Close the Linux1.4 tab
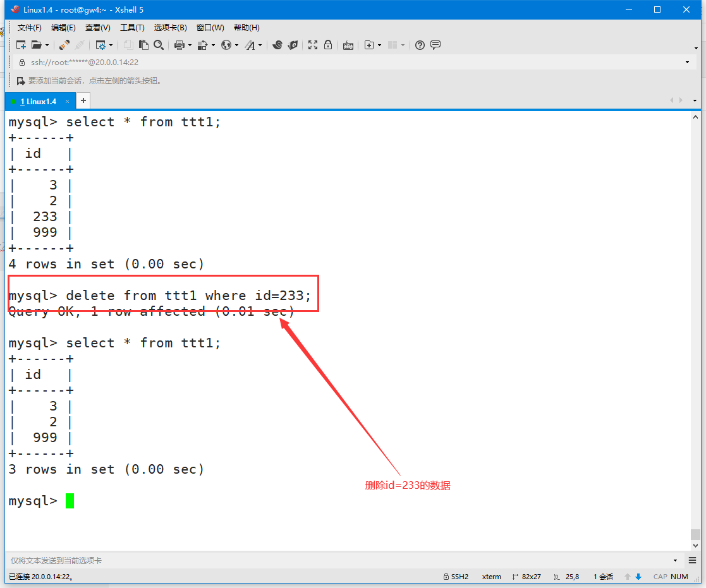 [67, 101]
